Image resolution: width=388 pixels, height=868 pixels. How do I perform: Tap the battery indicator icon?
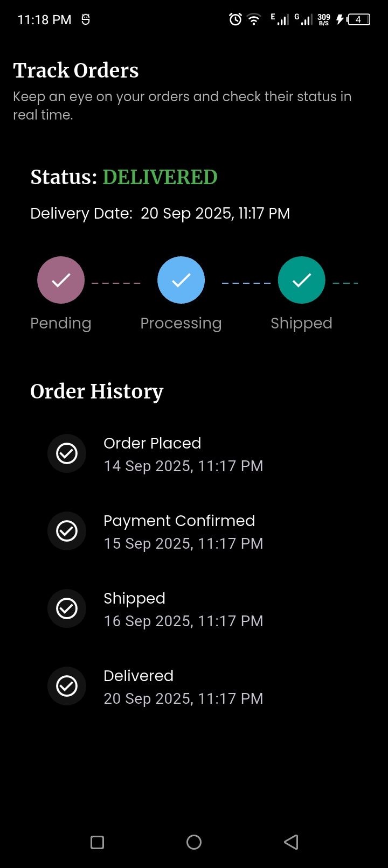[358, 20]
